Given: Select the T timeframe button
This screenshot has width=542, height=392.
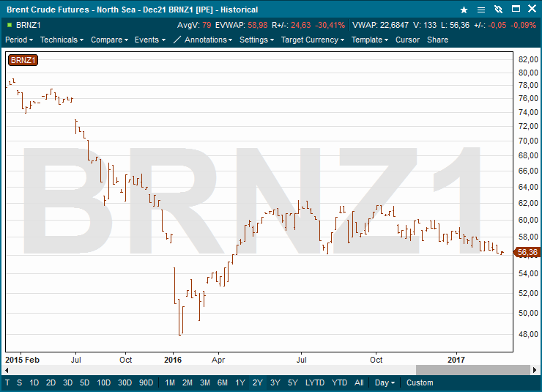Looking at the screenshot, I should [x=7, y=382].
